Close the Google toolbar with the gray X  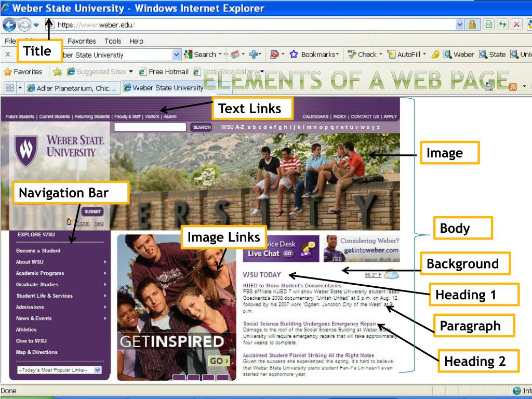click(x=8, y=54)
